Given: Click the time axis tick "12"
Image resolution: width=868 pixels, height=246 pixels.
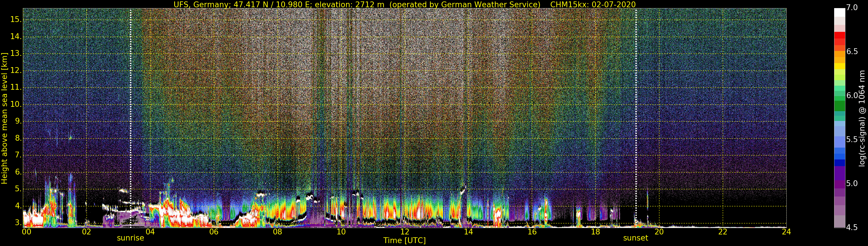Looking at the screenshot, I should [x=405, y=232].
